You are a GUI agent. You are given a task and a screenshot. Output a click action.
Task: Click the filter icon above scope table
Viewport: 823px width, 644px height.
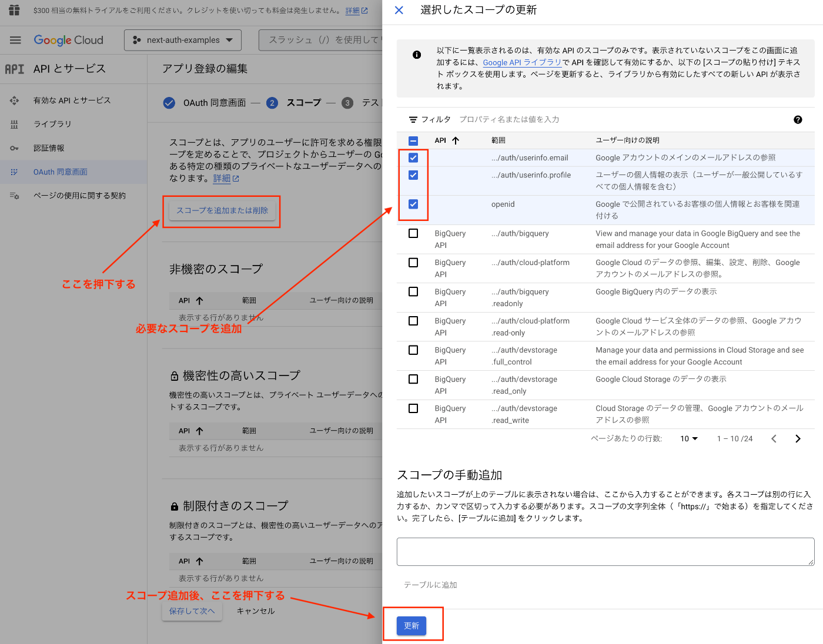[x=413, y=119]
